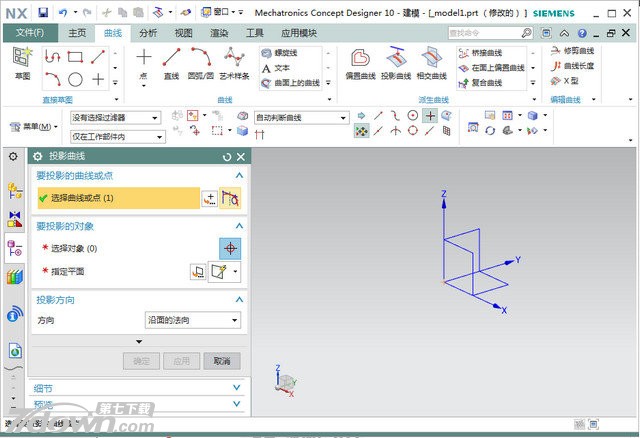Image resolution: width=640 pixels, height=438 pixels.
Task: Click the Save icon in title bar
Action: 43,13
